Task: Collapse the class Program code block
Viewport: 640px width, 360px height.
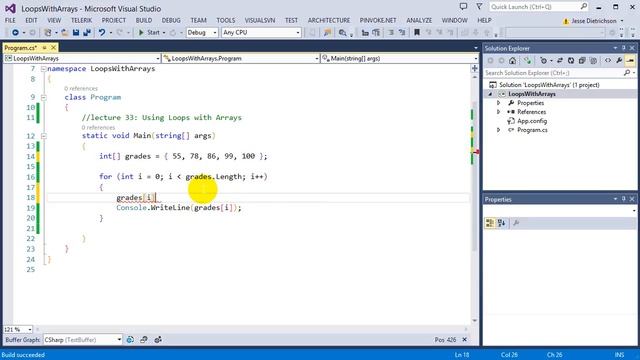Action: click(x=44, y=98)
